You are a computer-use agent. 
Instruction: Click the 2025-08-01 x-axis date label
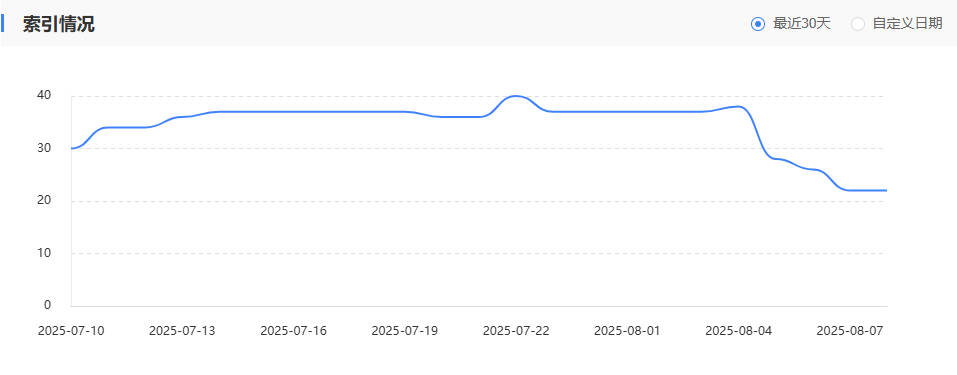pos(627,331)
